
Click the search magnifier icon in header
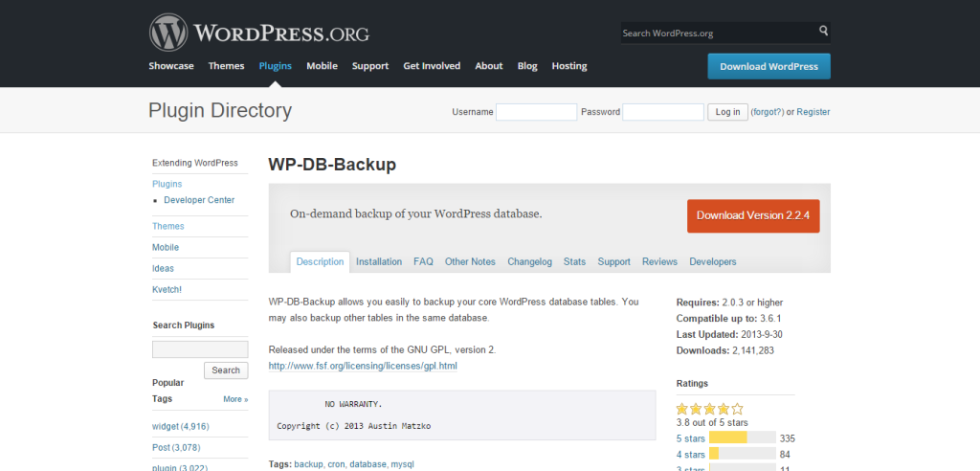pos(824,31)
